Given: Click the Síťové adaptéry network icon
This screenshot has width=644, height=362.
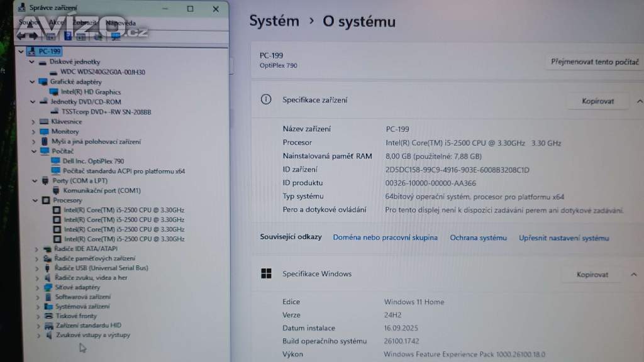Looking at the screenshot, I should coord(48,287).
